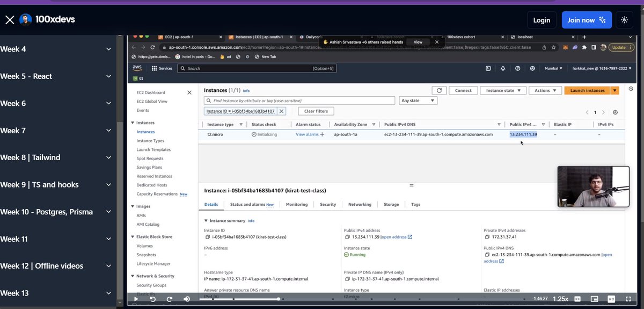This screenshot has width=644, height=309.
Task: Open the S3 shortcut
Action: pos(137,78)
